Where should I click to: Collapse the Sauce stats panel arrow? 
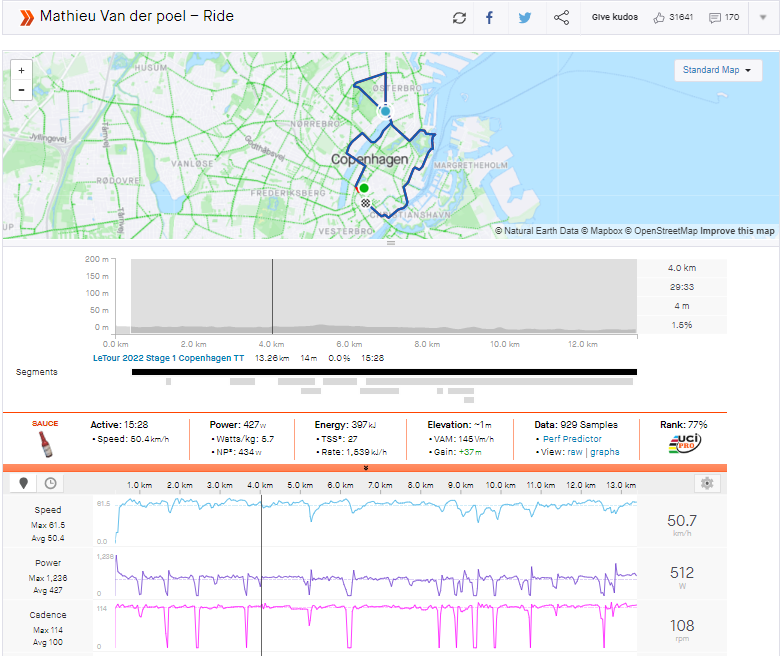pyautogui.click(x=365, y=468)
